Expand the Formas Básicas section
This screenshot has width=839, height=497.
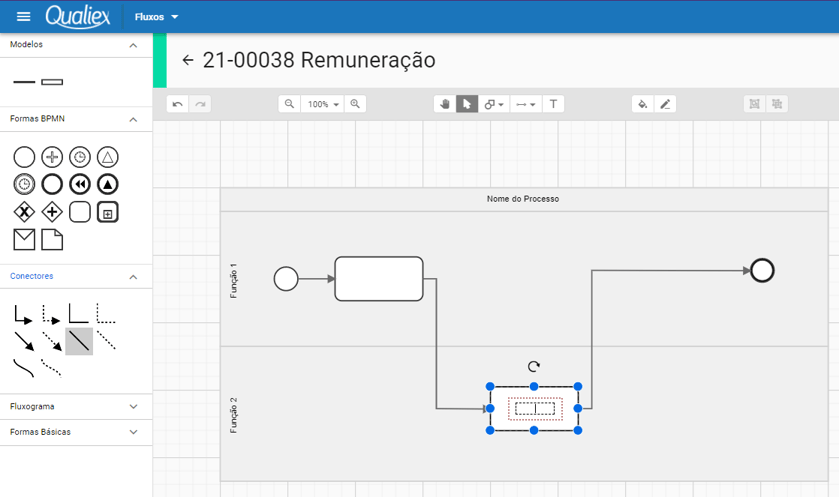point(133,432)
